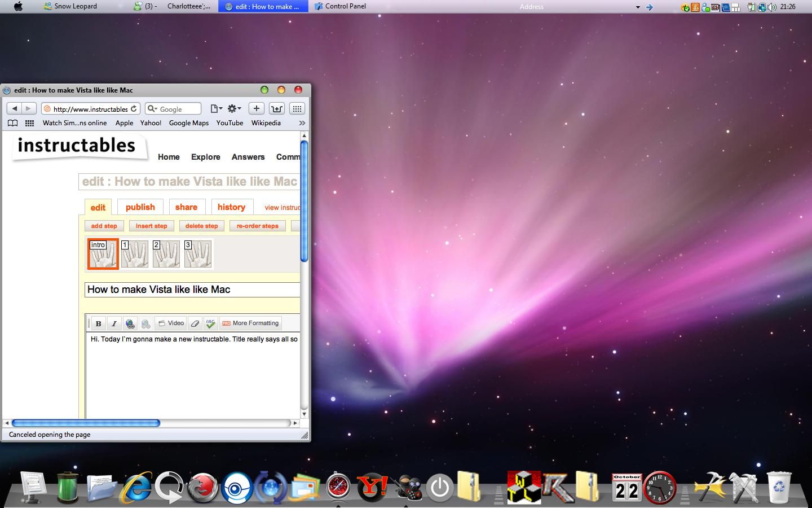Click the instructable title input field

192,290
